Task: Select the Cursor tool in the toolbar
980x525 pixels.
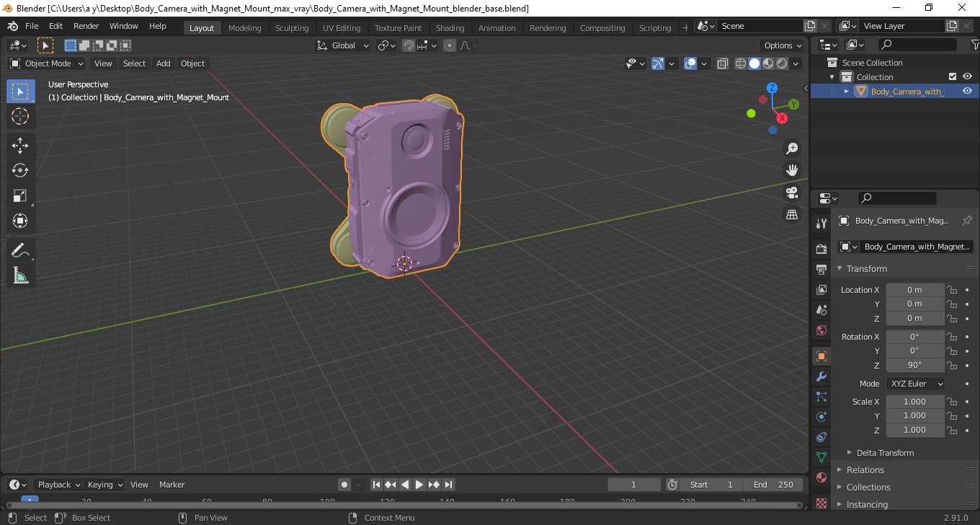Action: click(x=20, y=116)
